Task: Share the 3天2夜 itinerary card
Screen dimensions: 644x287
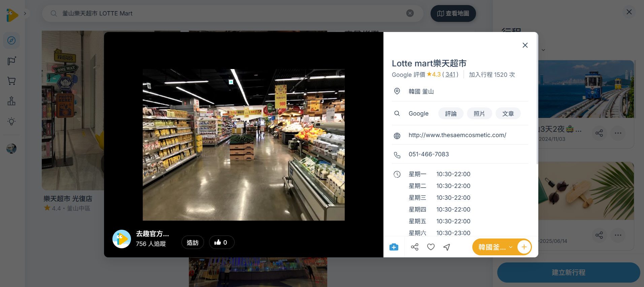Action: click(x=599, y=133)
